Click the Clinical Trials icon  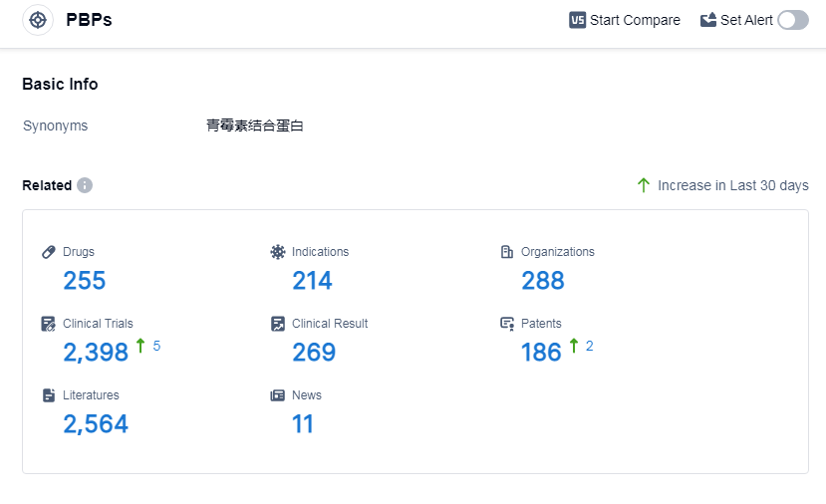point(49,324)
